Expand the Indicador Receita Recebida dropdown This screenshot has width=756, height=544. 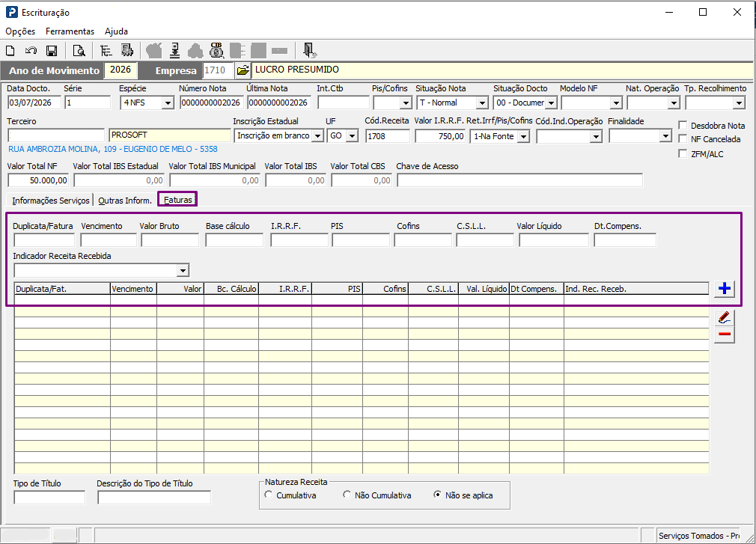point(182,271)
